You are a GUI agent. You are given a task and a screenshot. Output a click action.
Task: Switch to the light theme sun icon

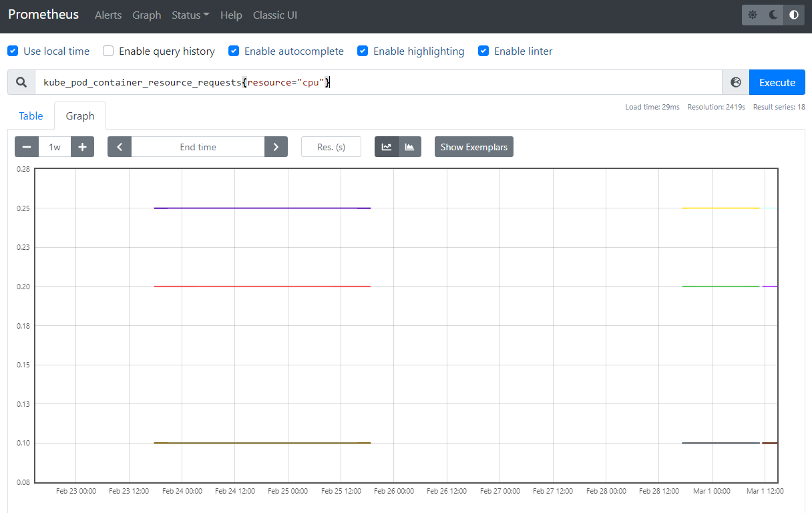pos(753,15)
